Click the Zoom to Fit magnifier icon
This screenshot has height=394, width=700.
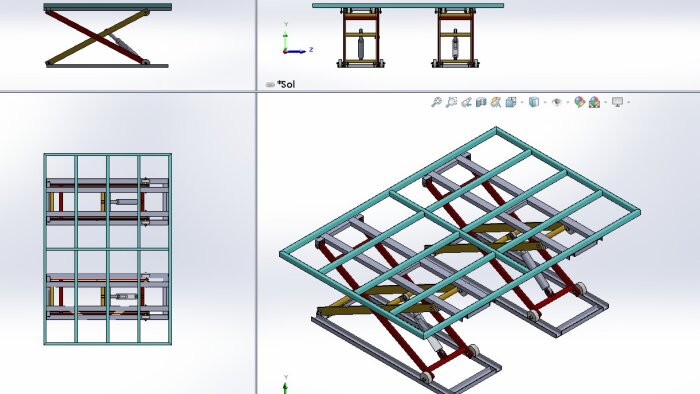pos(437,102)
